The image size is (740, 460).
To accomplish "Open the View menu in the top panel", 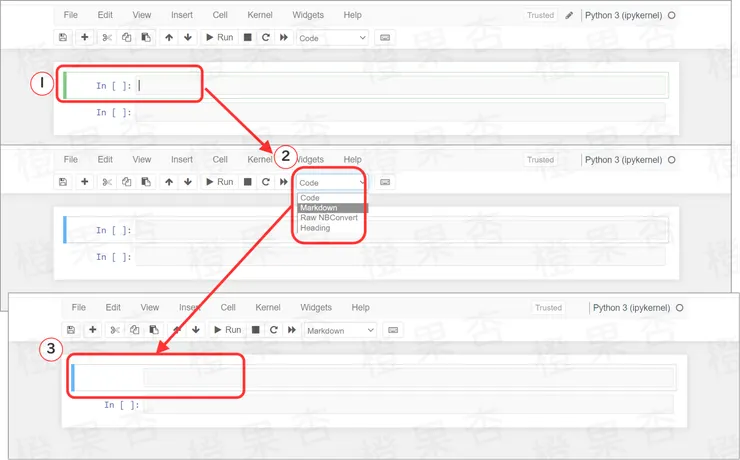I will (x=142, y=15).
